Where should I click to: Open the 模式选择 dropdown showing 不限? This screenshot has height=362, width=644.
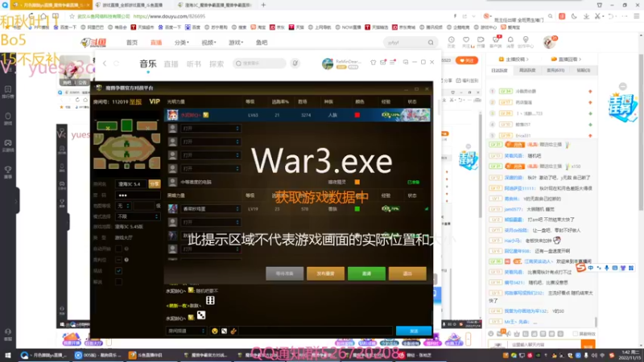point(138,216)
